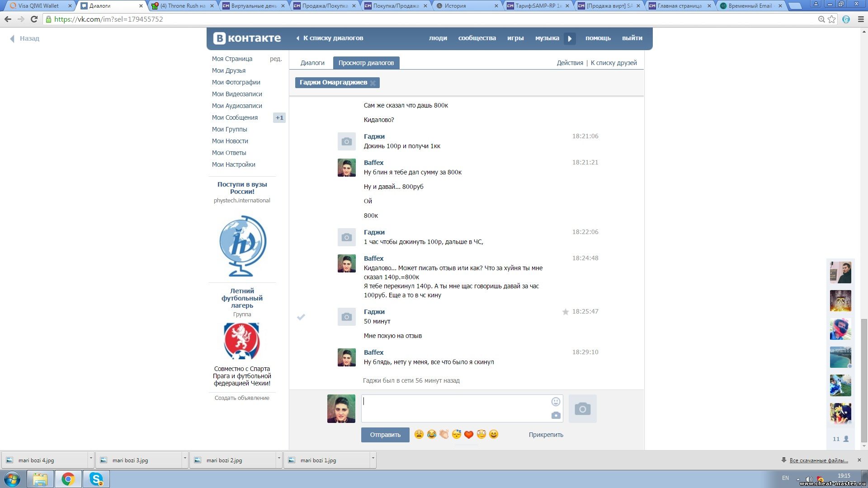Remove Гаджи Омаргаджиев tab with x icon
This screenshot has width=868, height=488.
point(373,83)
